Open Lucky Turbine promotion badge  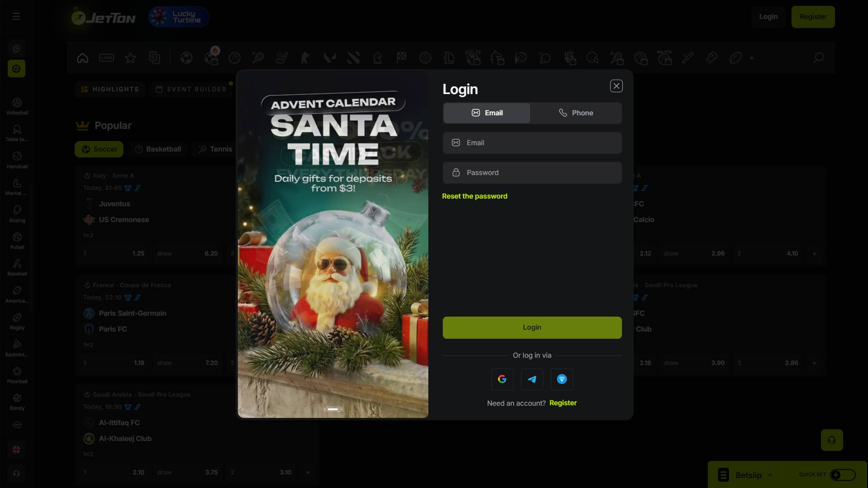tap(179, 17)
